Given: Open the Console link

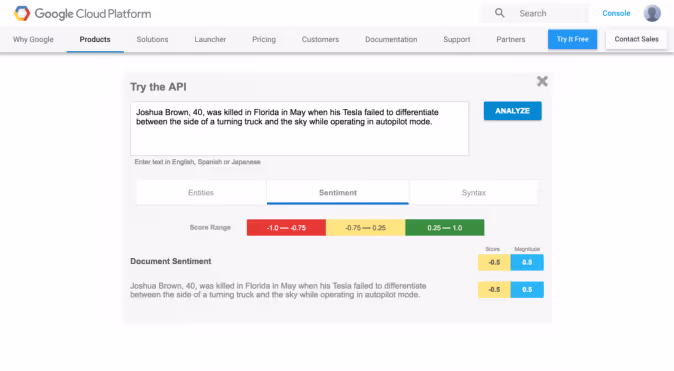Looking at the screenshot, I should [616, 13].
